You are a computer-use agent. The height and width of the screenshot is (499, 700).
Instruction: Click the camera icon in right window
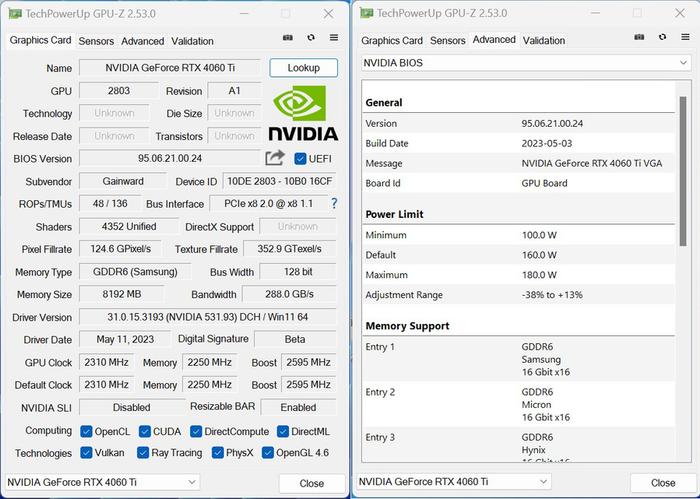click(639, 37)
